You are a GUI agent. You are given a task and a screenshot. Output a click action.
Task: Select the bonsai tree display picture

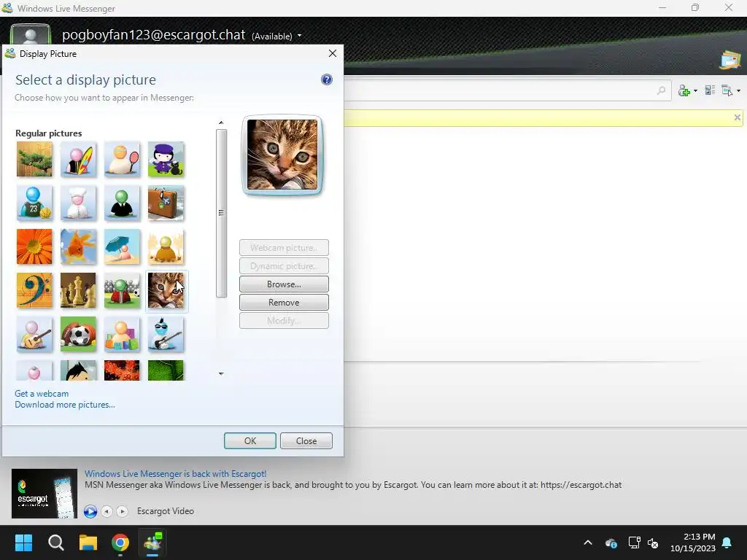tap(34, 160)
